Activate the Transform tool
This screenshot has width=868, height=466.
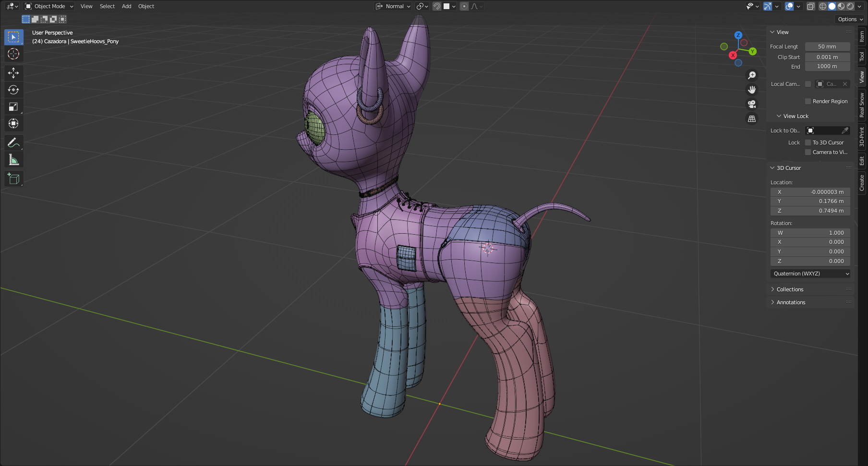(13, 123)
